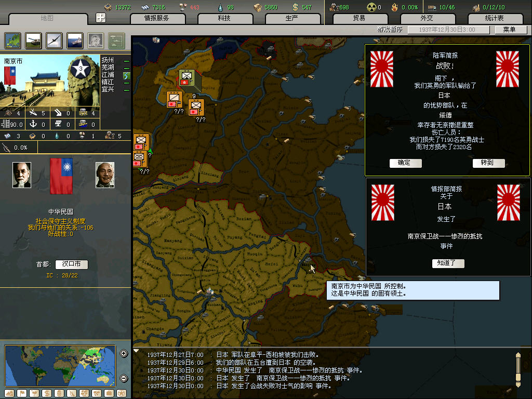Click the victory point star badge showing 3

click(81, 69)
